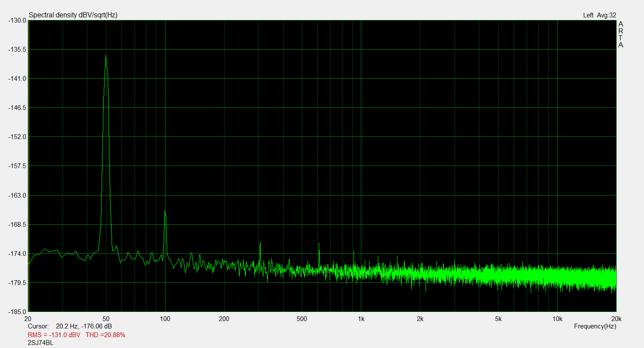Click the '-130.0' y-axis label

(x=17, y=20)
